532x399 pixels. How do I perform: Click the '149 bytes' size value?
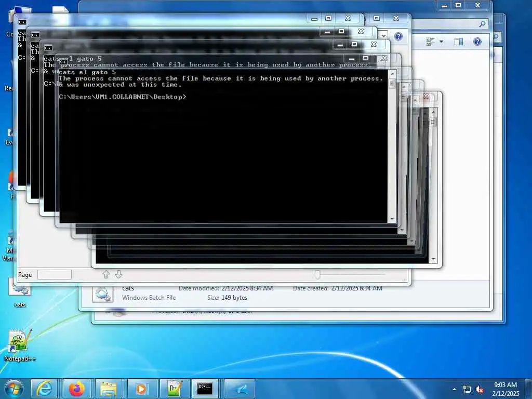tap(234, 298)
